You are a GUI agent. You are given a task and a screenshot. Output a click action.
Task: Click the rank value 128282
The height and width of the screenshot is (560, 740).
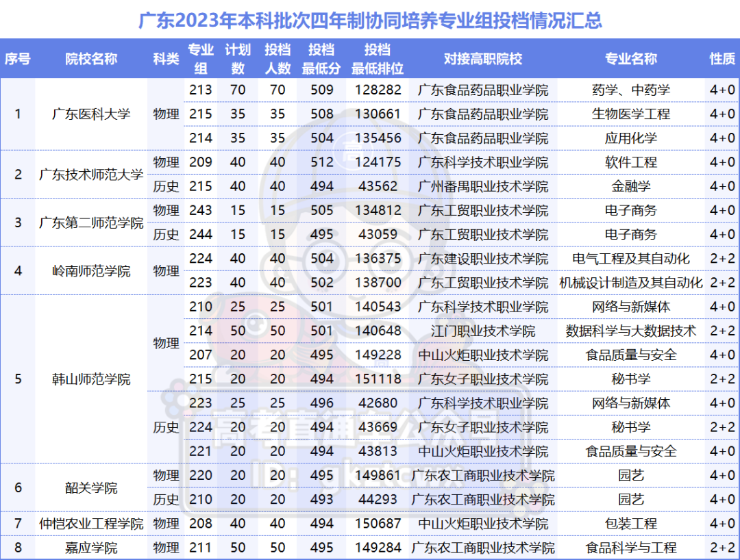(378, 90)
